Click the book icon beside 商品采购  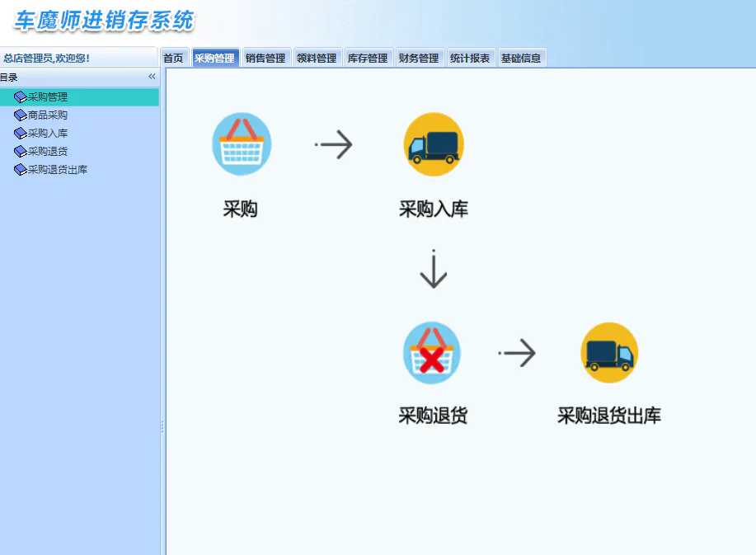coord(21,115)
